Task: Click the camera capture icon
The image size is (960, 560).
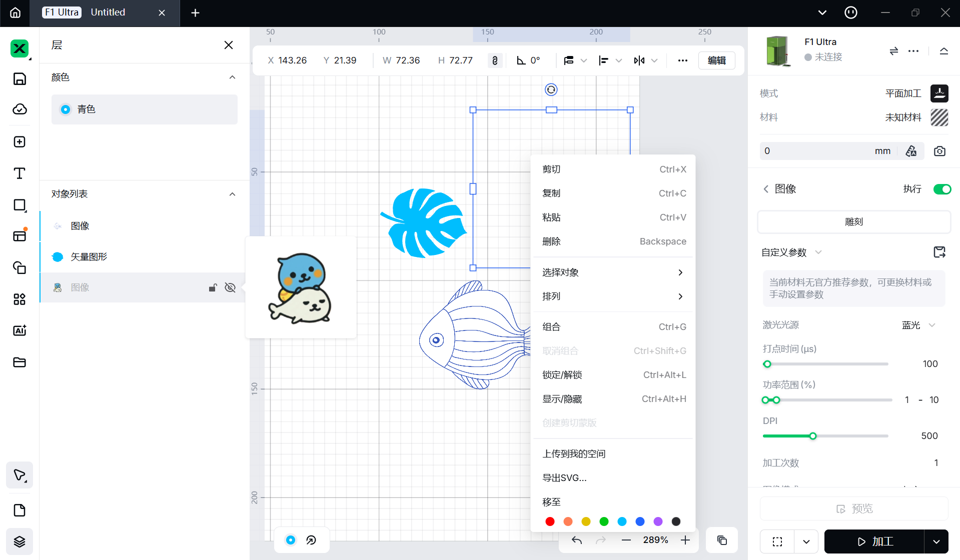Action: point(939,151)
